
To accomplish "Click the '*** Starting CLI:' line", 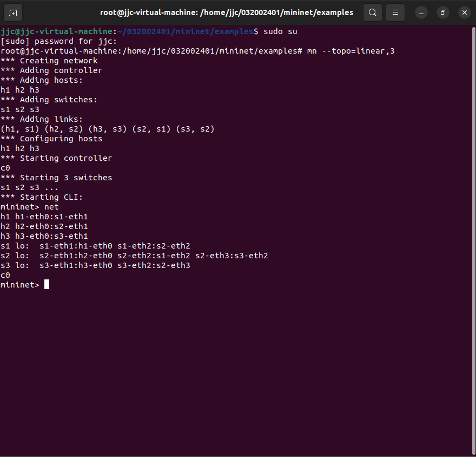I will 42,197.
